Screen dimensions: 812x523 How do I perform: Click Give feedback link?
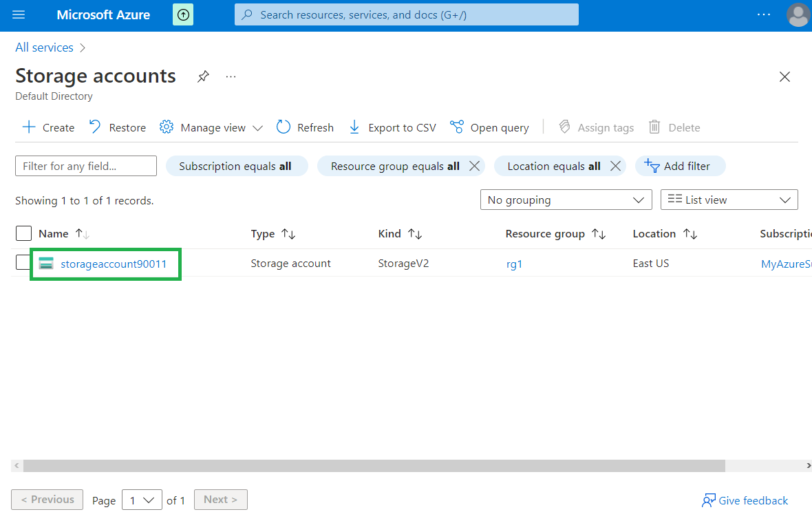click(x=745, y=501)
